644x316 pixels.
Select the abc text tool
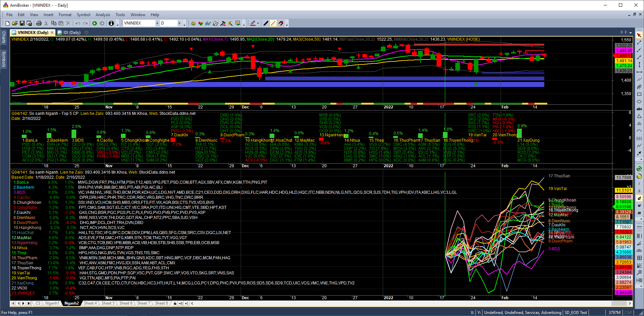click(x=639, y=109)
